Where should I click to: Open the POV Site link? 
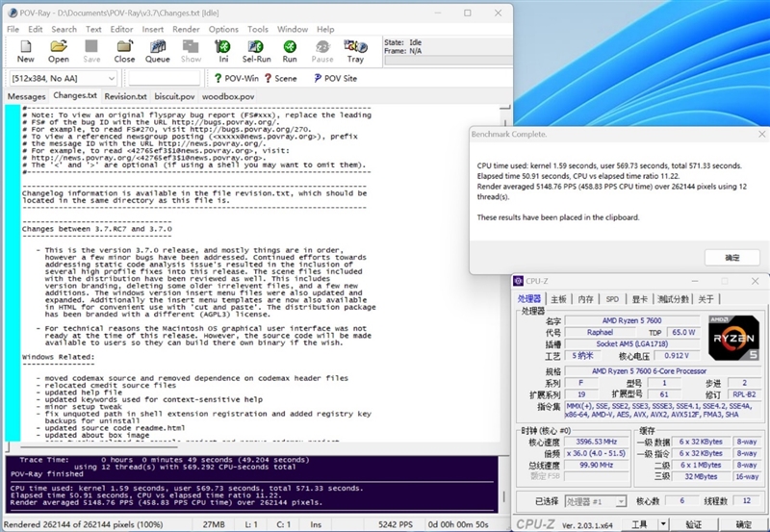pos(335,78)
